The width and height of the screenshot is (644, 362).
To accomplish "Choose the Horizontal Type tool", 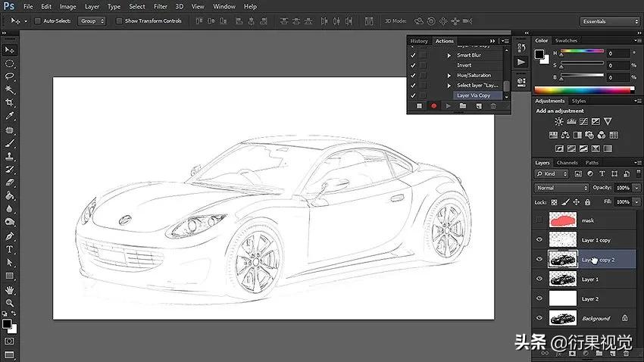I will coord(9,249).
